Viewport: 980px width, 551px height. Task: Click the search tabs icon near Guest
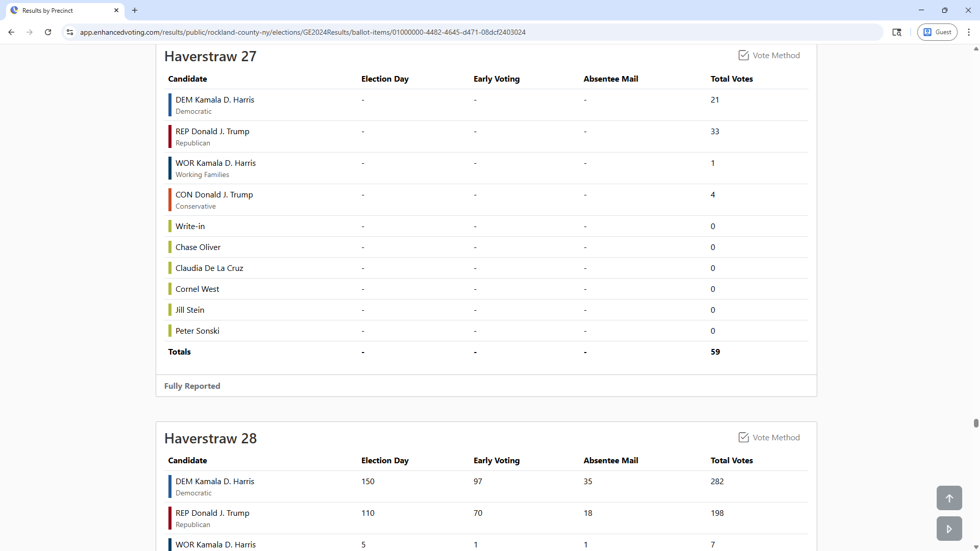(896, 32)
